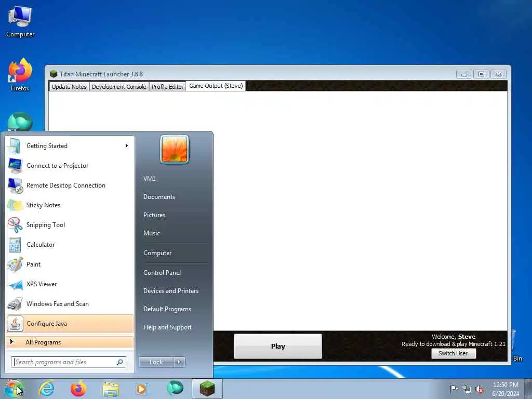
Task: Open Control Panel from Start menu
Action: (162, 273)
